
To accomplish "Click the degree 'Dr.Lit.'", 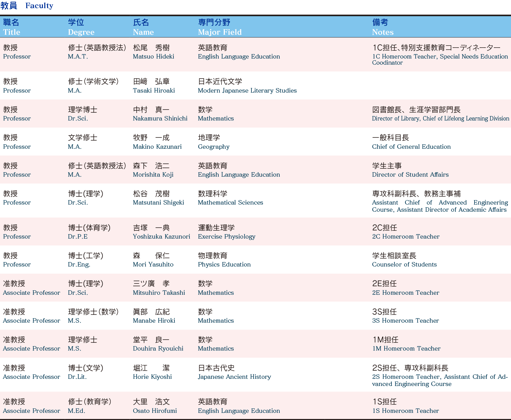I will tap(77, 377).
